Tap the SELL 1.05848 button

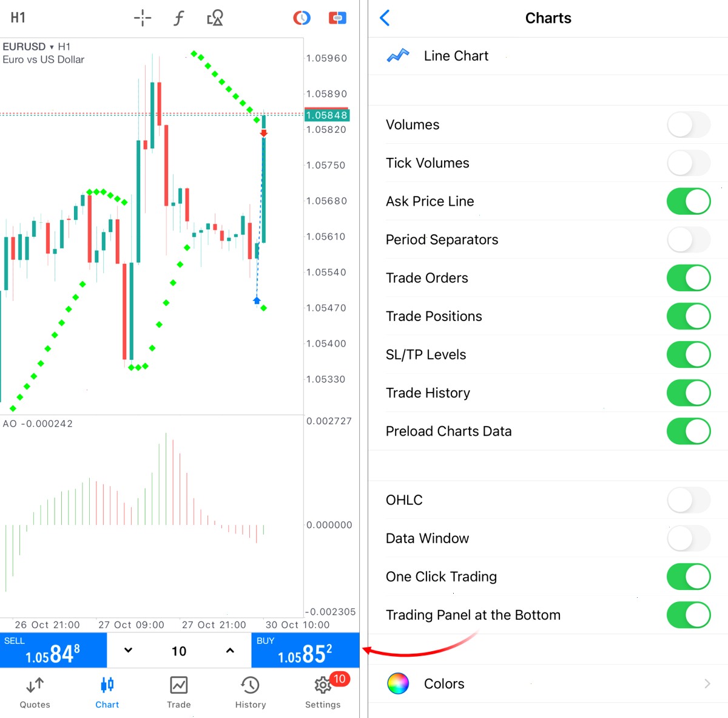(53, 650)
